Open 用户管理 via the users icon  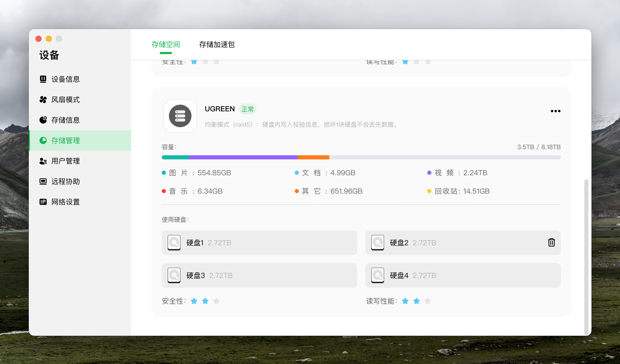pyautogui.click(x=43, y=161)
